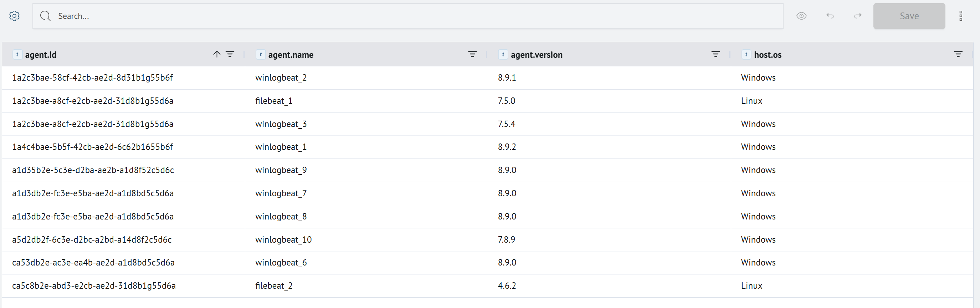This screenshot has height=308, width=980.
Task: Click the redo arrow icon
Action: [x=857, y=16]
